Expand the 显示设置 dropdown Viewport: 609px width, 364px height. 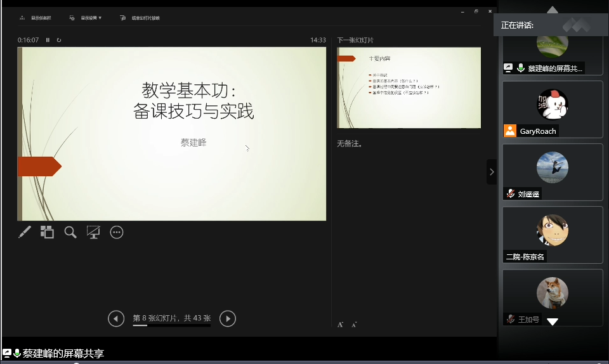[x=86, y=18]
